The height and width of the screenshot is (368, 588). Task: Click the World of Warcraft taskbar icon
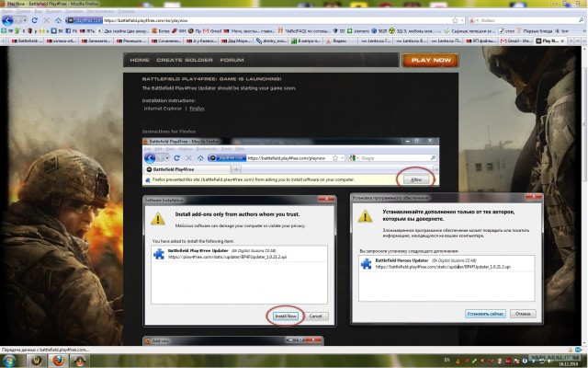coord(37,361)
